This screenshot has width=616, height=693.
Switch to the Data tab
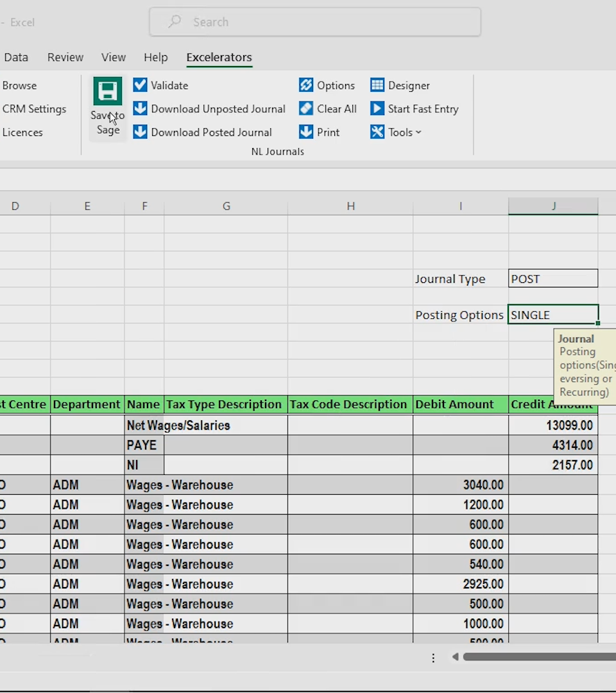16,57
